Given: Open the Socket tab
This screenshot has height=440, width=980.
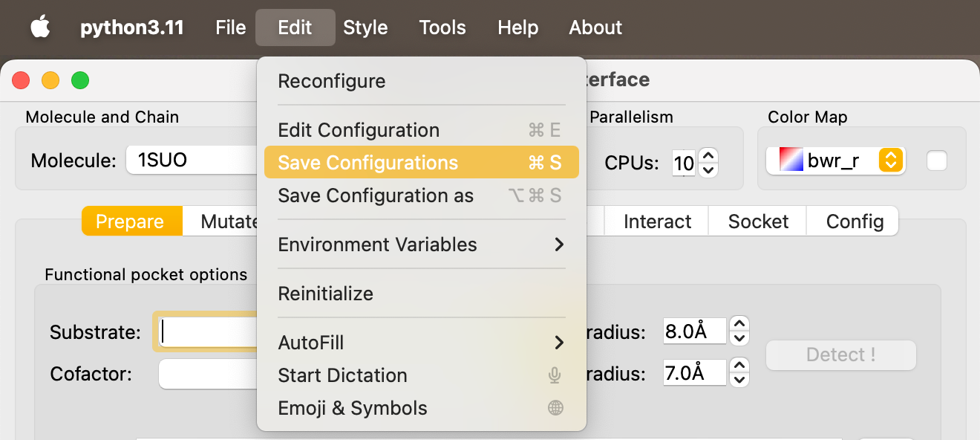Looking at the screenshot, I should (x=758, y=221).
